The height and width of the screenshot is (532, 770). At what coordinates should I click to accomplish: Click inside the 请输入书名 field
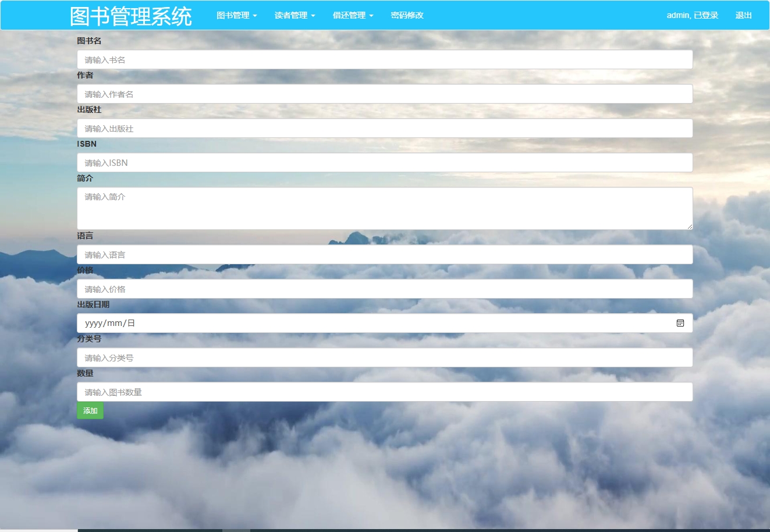(384, 59)
